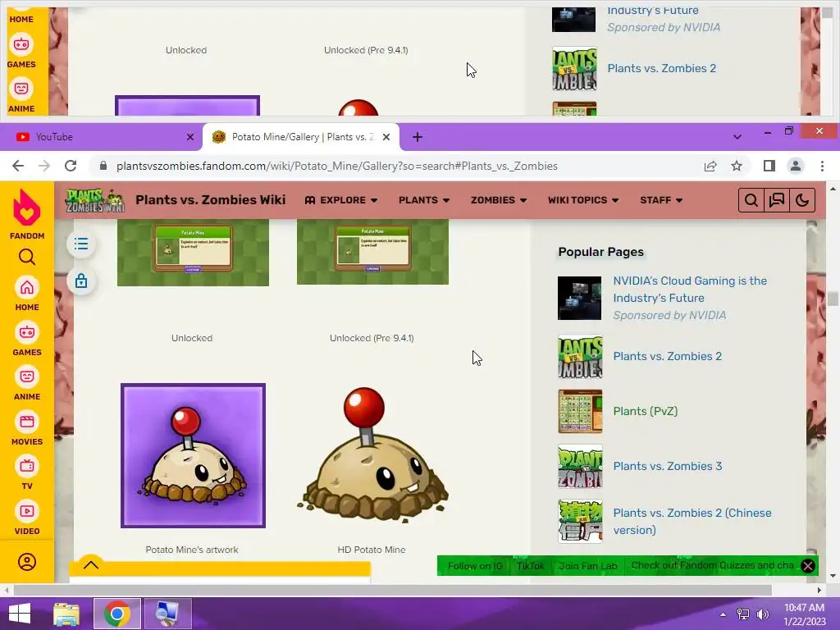Expand the yellow bottom bar chevron
This screenshot has width=840, height=630.
tap(91, 564)
